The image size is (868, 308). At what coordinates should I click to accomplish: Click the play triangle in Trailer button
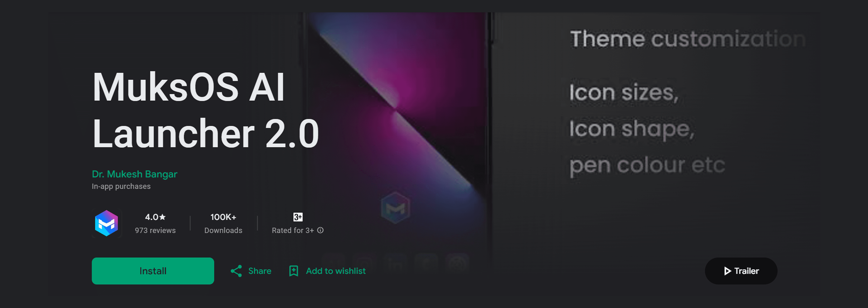727,271
